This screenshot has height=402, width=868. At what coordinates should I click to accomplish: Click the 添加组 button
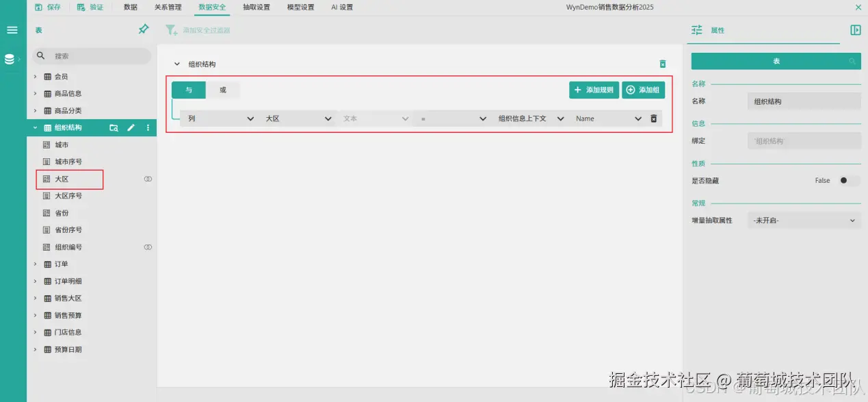pos(644,90)
